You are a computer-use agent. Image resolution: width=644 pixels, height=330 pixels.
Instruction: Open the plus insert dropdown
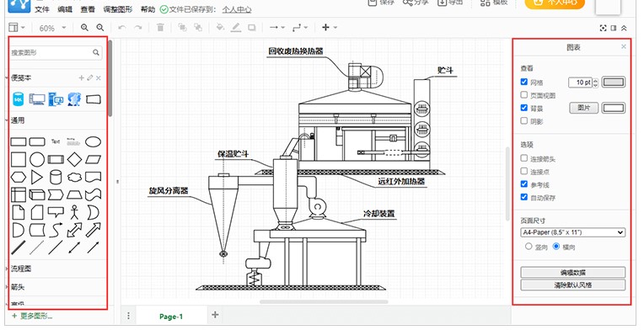330,28
